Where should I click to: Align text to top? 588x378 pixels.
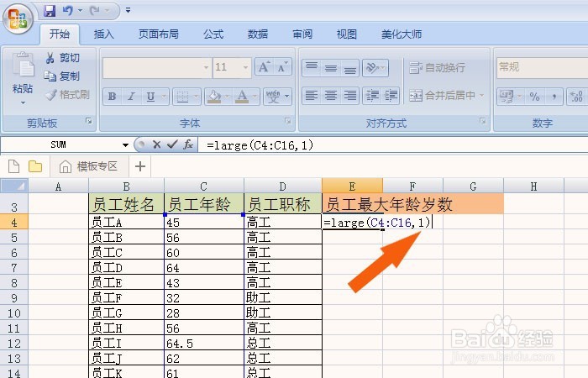pyautogui.click(x=312, y=68)
